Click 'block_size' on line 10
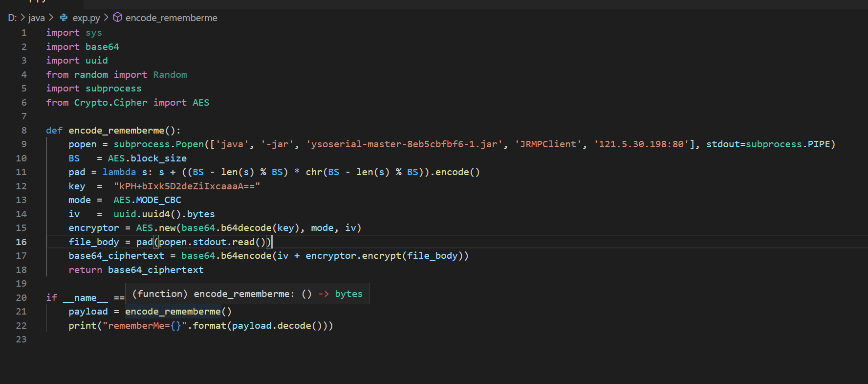Screen dimensions: 868x384 [x=159, y=158]
